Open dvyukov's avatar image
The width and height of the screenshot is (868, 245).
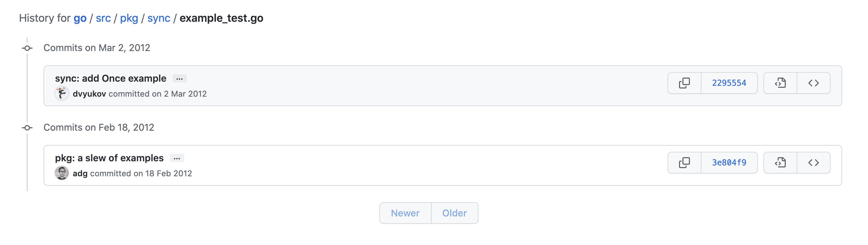click(x=62, y=94)
